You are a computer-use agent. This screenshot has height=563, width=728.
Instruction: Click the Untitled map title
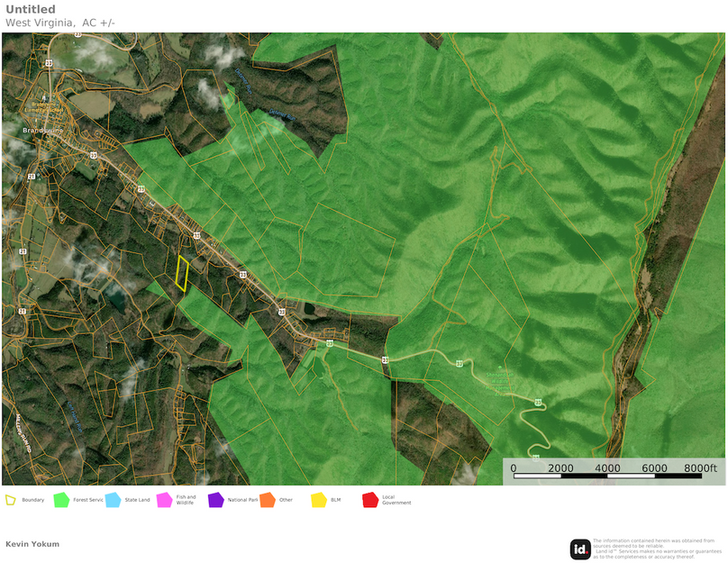point(30,10)
